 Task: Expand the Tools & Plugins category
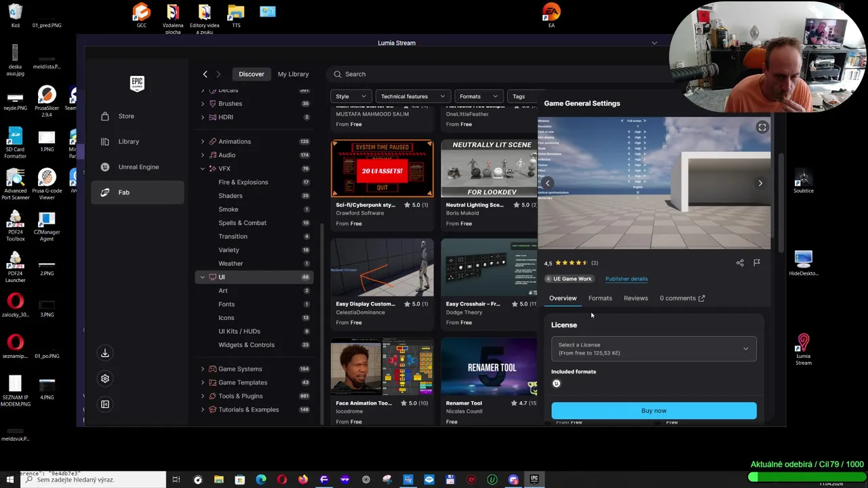(202, 396)
